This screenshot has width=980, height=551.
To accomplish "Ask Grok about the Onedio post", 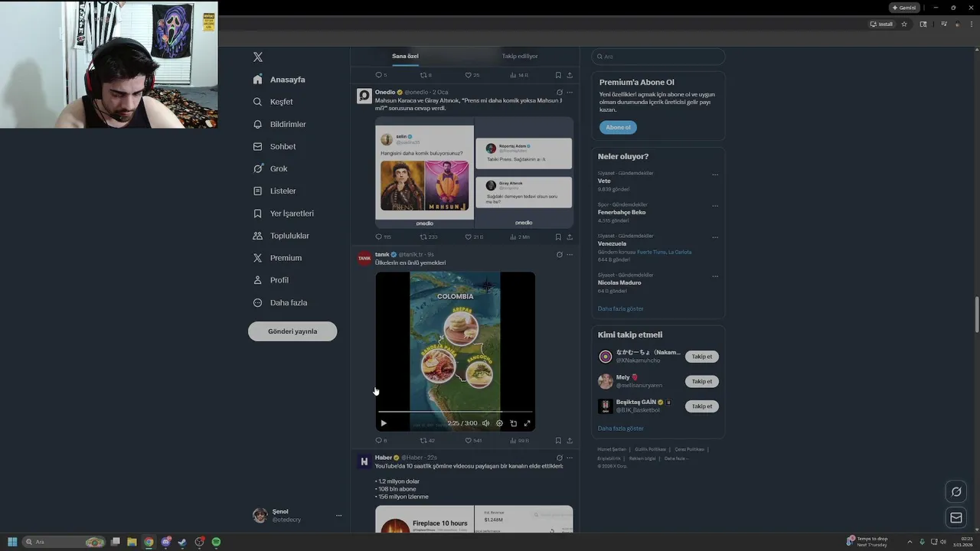I will pyautogui.click(x=559, y=93).
